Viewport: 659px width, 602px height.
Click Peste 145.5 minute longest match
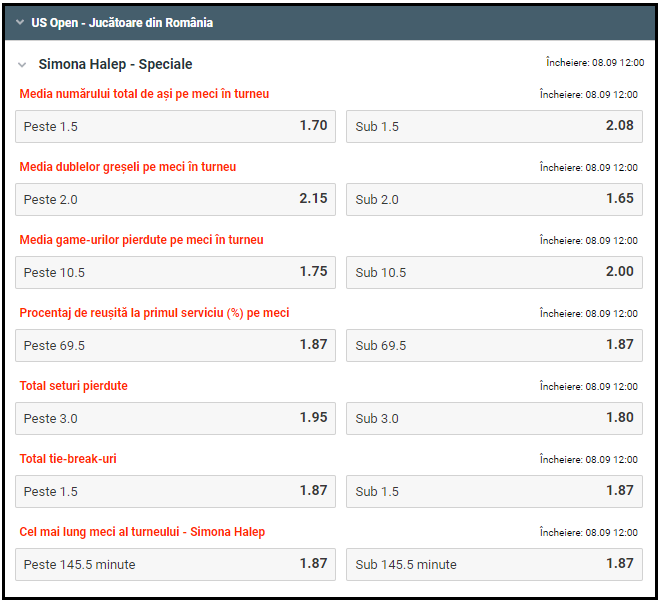click(175, 564)
